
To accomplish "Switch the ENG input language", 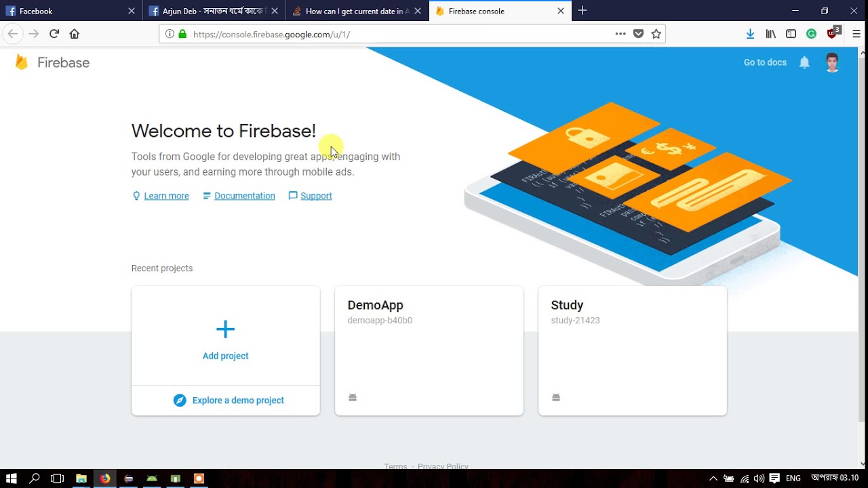I will [x=793, y=479].
